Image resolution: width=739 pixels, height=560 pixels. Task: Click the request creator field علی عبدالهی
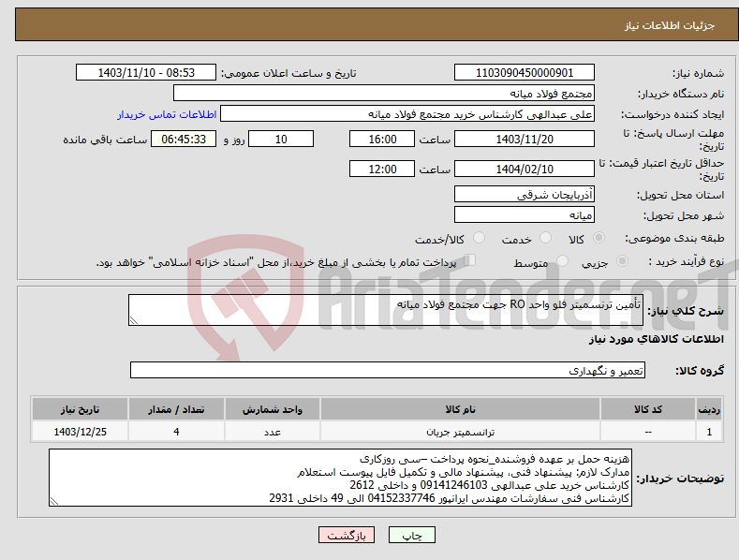(407, 114)
